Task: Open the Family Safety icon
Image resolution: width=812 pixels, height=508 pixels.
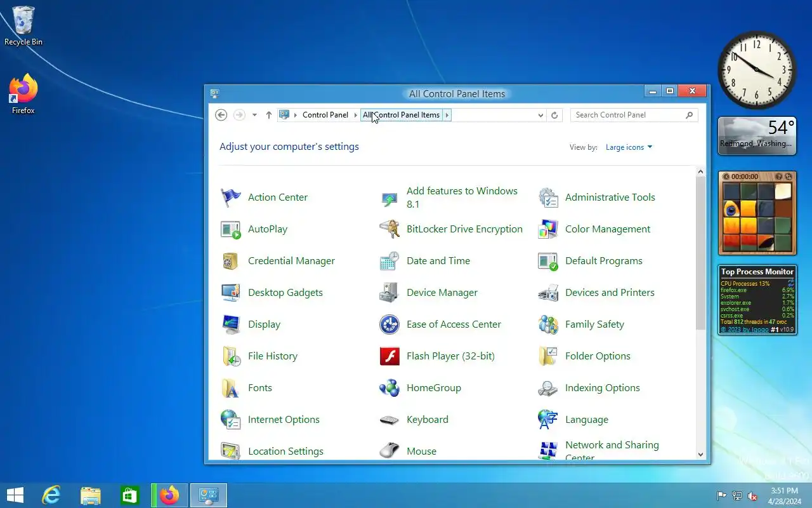Action: (548, 324)
